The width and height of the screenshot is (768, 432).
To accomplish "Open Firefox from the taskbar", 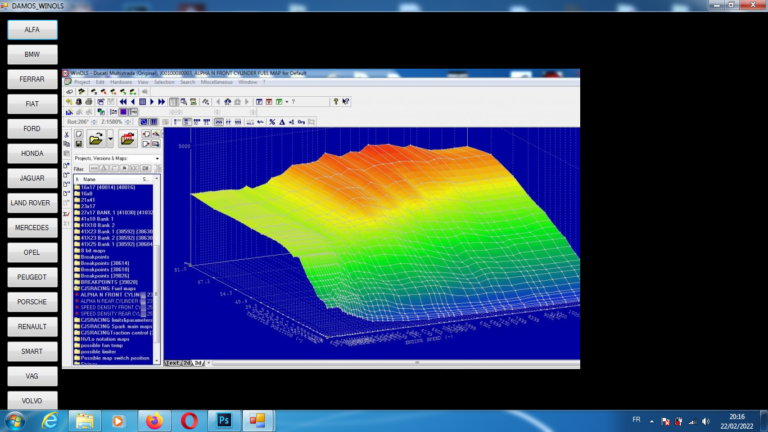I will click(x=154, y=420).
